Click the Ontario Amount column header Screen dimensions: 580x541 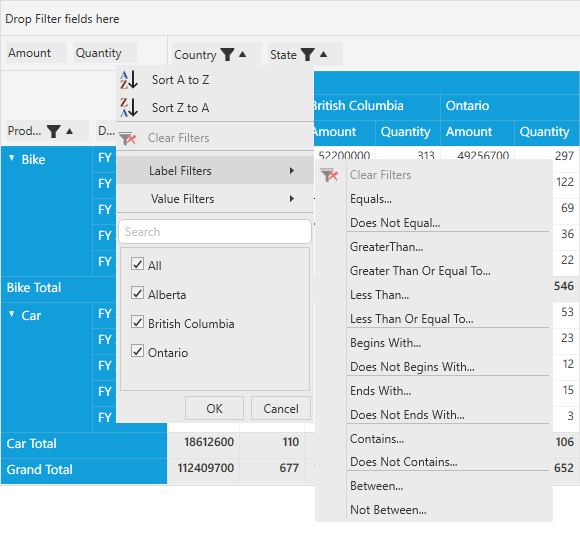pos(477,132)
